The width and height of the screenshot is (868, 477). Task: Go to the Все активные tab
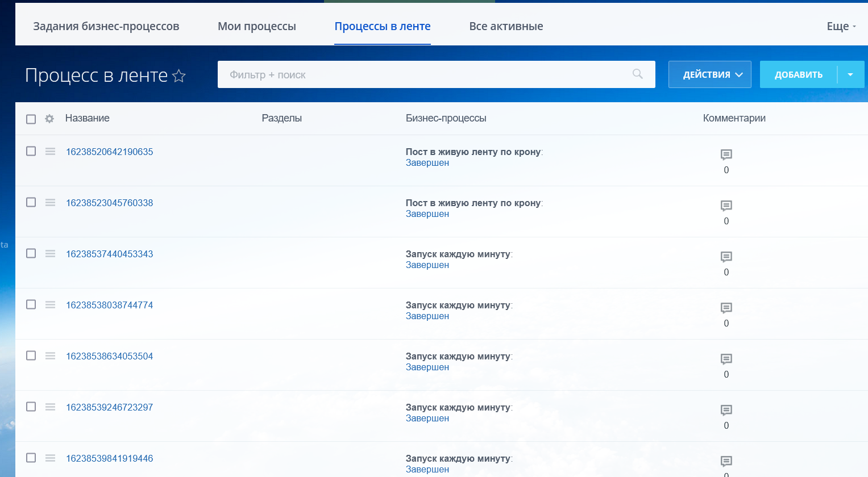pos(506,26)
